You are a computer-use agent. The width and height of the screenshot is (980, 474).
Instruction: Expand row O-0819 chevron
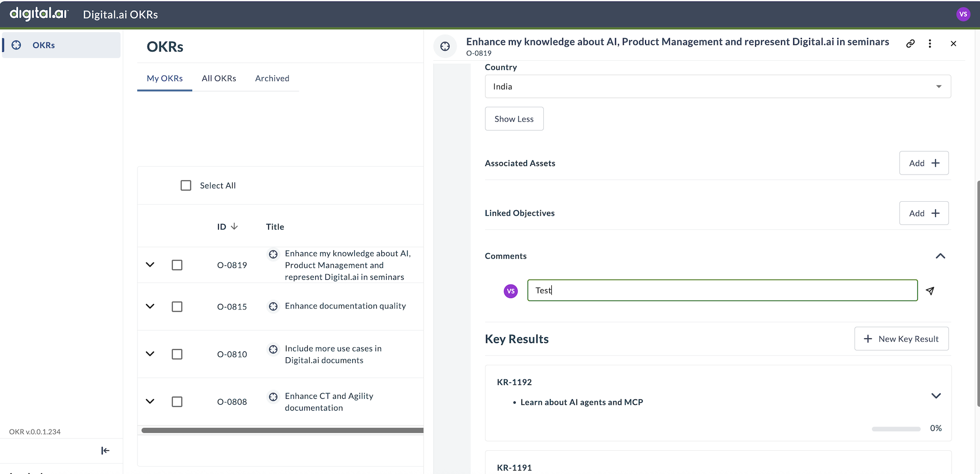point(150,265)
